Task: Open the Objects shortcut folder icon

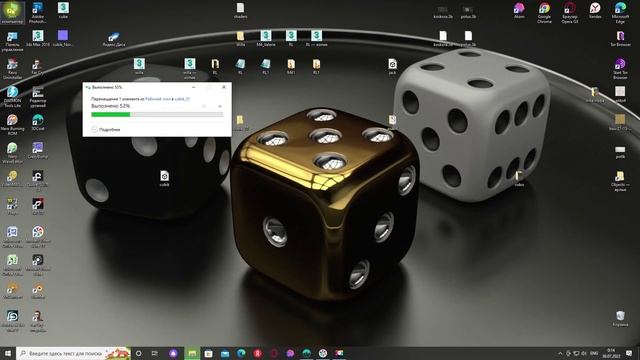Action: coord(620,181)
